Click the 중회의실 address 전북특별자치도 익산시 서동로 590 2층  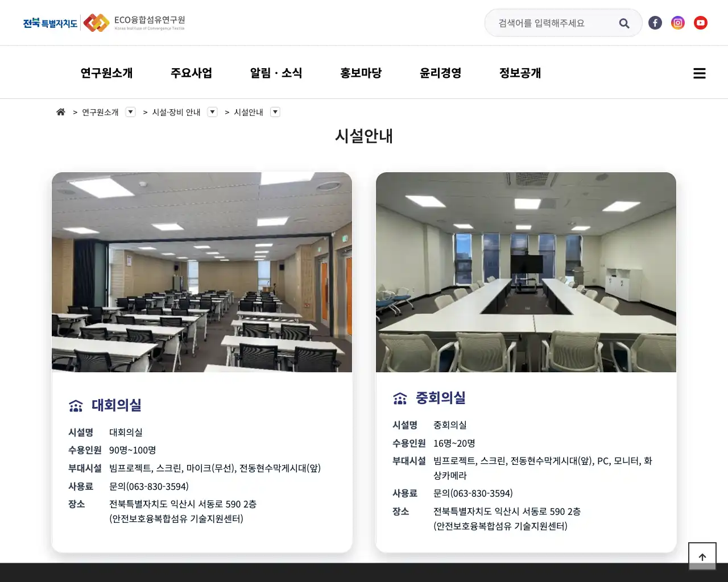click(507, 512)
